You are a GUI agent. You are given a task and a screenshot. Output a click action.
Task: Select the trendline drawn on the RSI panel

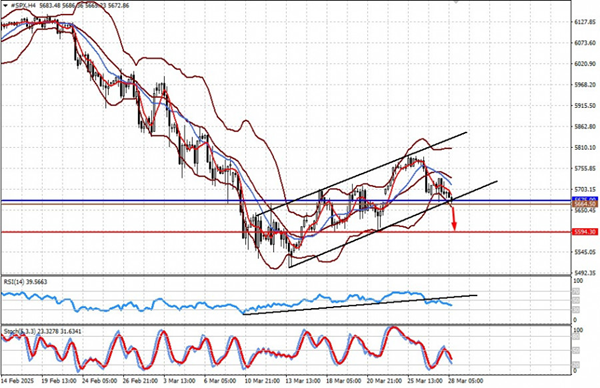pyautogui.click(x=360, y=305)
